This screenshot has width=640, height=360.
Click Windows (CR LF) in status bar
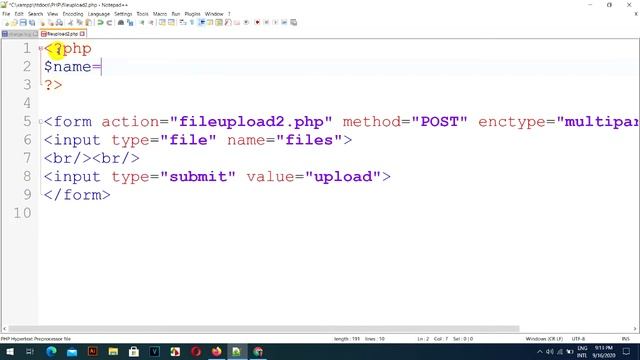click(544, 339)
